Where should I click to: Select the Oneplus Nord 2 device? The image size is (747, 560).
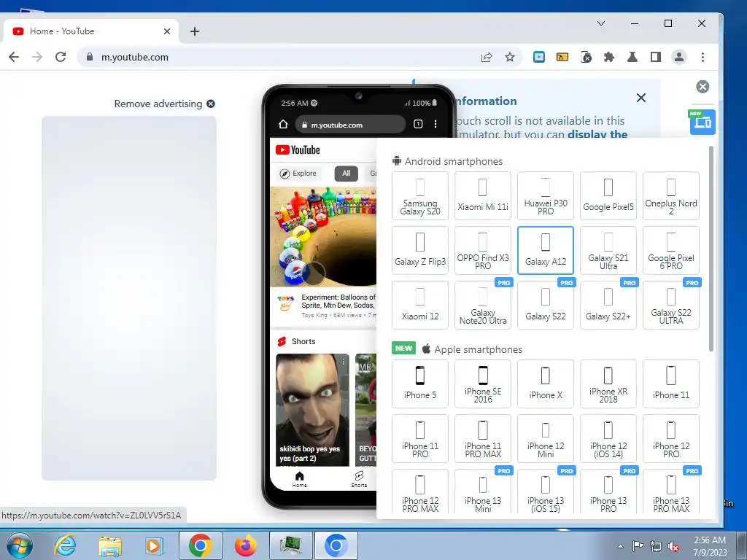click(671, 195)
